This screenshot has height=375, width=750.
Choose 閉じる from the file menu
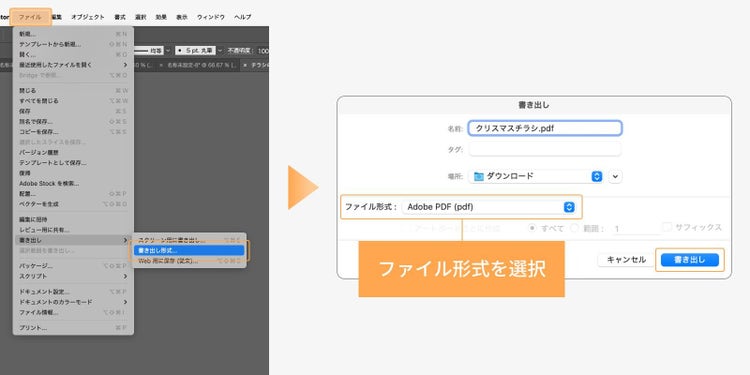pos(73,90)
